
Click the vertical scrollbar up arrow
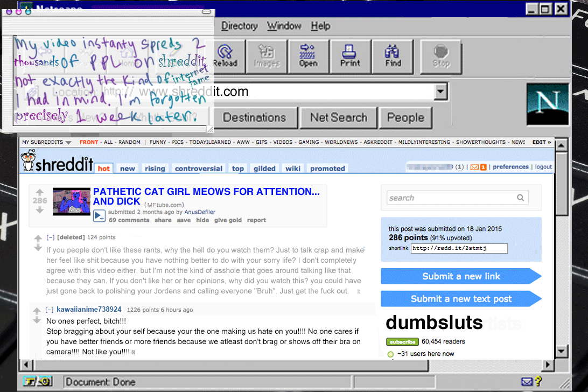tap(561, 144)
